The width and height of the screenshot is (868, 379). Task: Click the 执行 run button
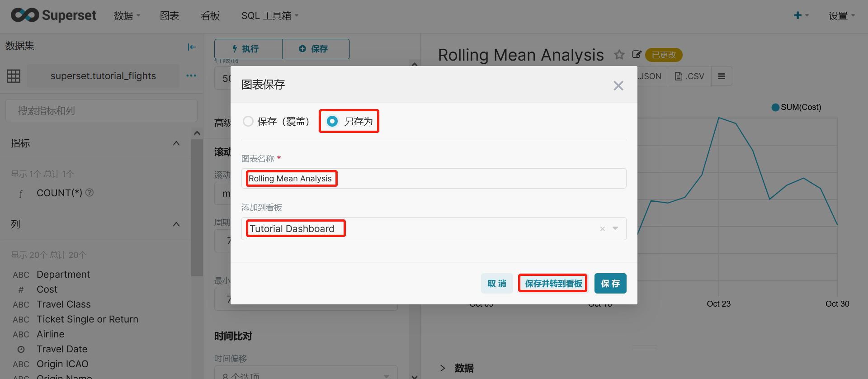248,49
